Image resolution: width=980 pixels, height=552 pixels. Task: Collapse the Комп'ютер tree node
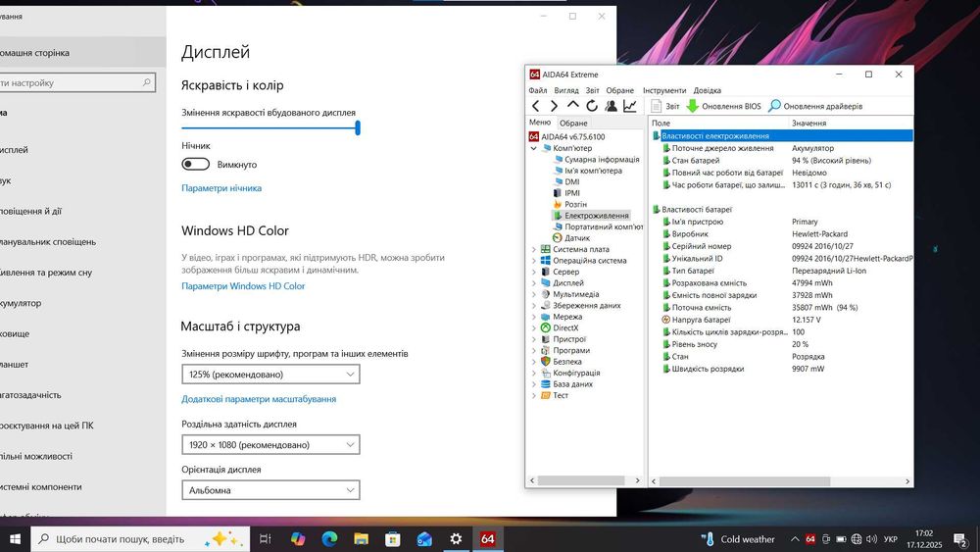(x=534, y=149)
